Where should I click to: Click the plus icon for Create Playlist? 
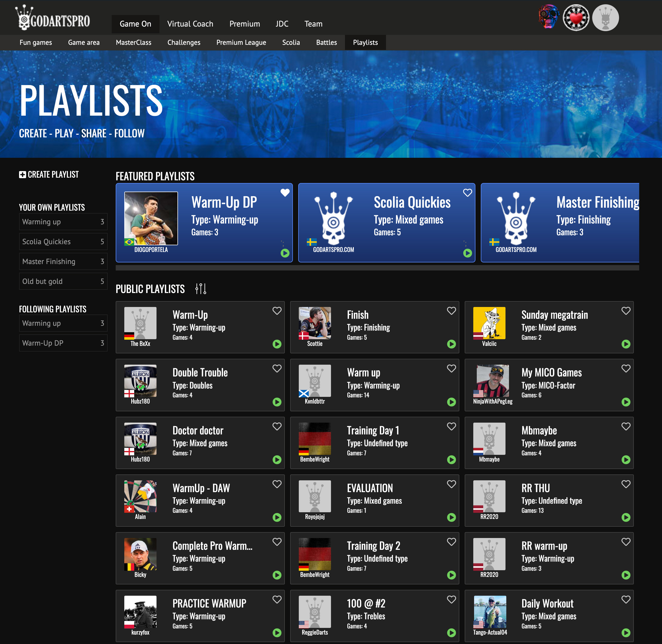22,174
